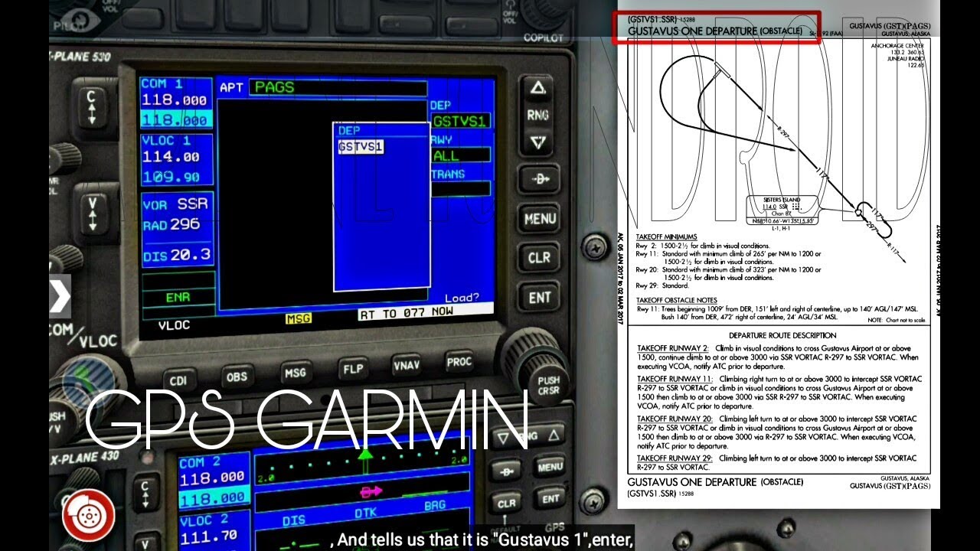
Task: Select VLOC 2 frequency 111.70
Action: pyautogui.click(x=210, y=537)
